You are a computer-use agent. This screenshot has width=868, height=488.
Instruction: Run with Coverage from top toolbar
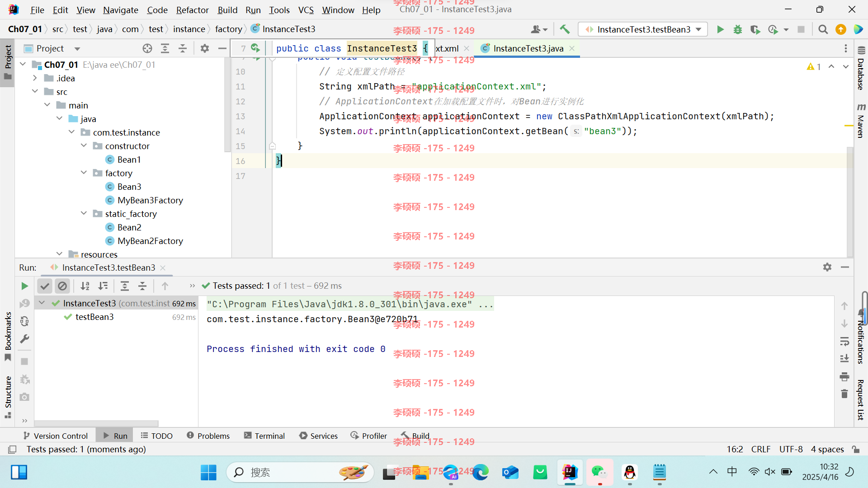755,29
